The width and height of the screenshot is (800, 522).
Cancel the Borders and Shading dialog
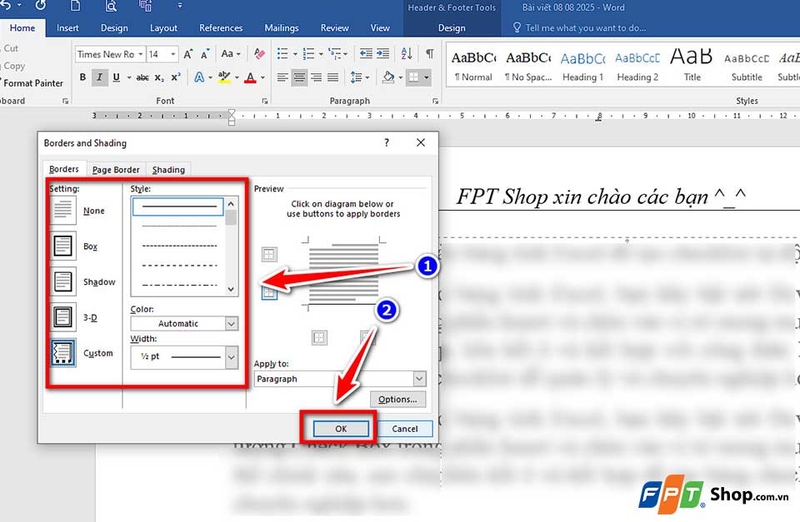coord(405,429)
